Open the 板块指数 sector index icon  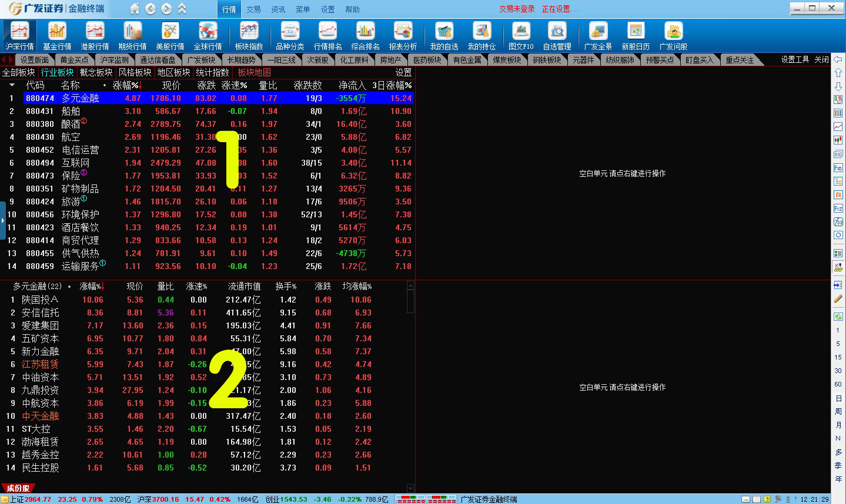[249, 36]
